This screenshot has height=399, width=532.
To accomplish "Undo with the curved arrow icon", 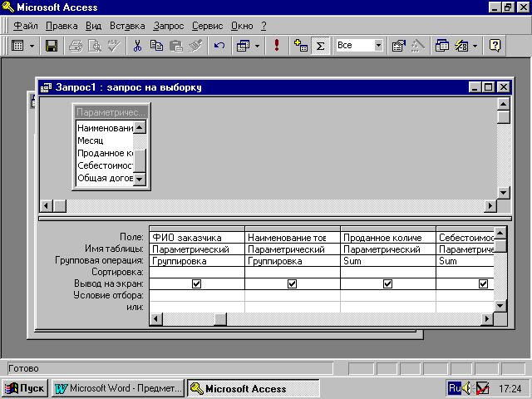I will pos(219,46).
